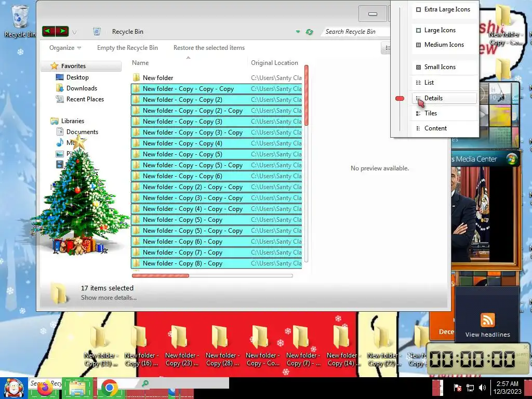Click folder icon of New folder - Copy - Copy (5)
The image size is (532, 399).
(137, 154)
